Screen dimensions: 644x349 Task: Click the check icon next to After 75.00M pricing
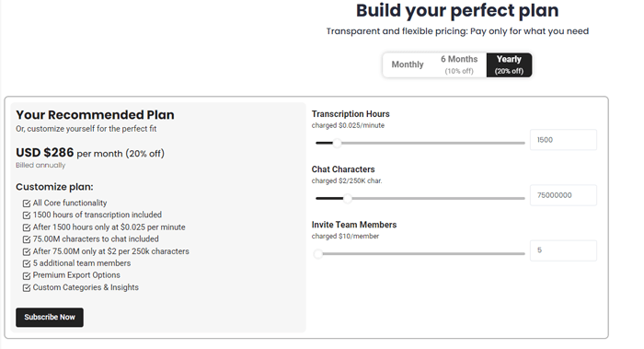coord(27,251)
